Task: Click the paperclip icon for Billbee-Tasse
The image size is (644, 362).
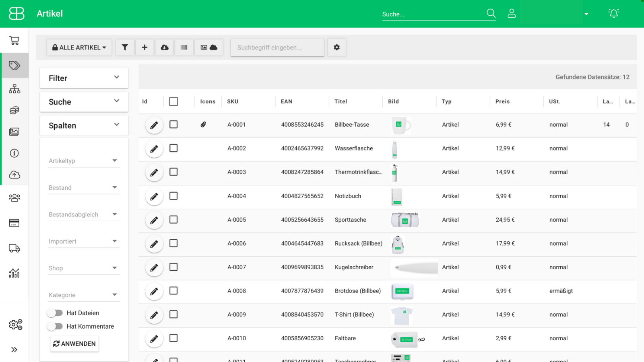Action: (203, 125)
